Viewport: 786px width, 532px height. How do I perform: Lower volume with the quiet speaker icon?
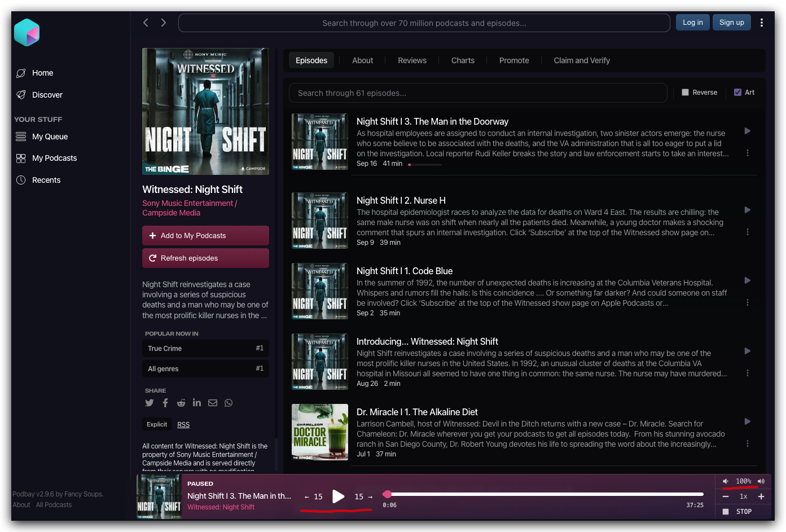726,481
